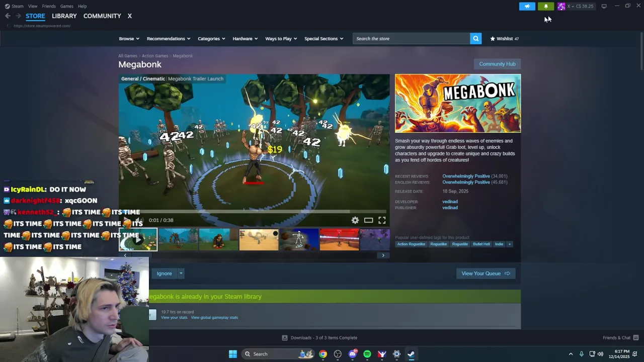Expand the Browse dropdown

pyautogui.click(x=129, y=39)
